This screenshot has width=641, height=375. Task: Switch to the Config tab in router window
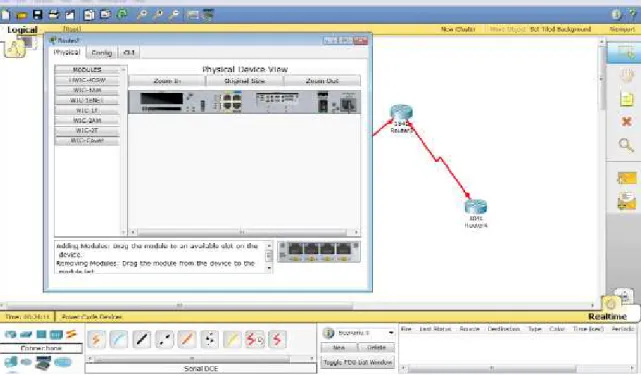coord(101,53)
